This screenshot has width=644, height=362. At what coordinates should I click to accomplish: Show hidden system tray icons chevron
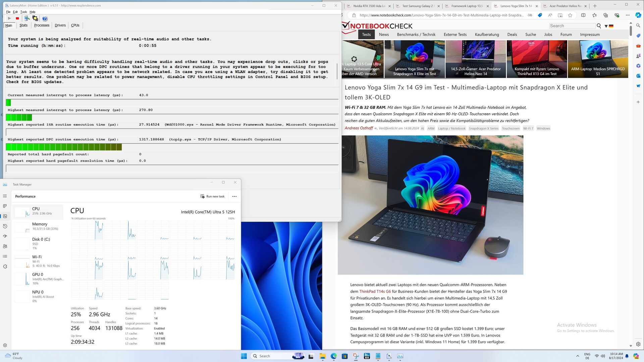[x=578, y=356]
